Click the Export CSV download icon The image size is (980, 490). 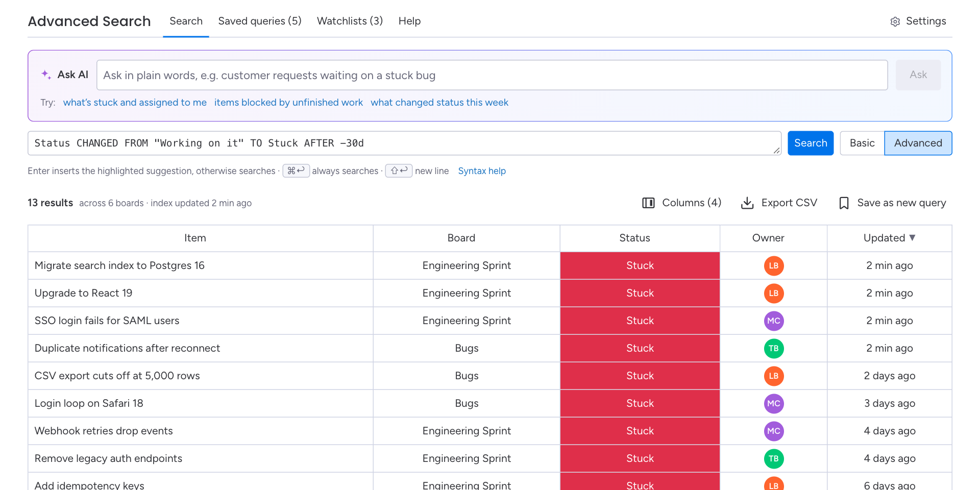click(x=747, y=203)
